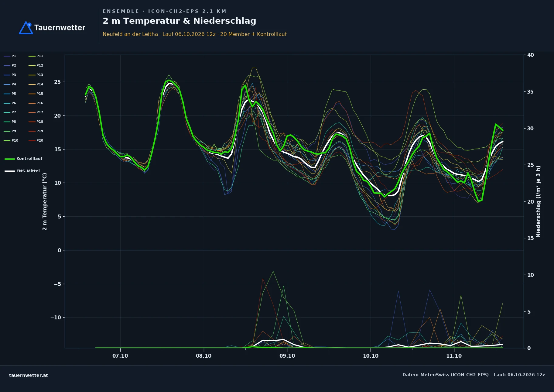Select the P2 legend entry
The width and height of the screenshot is (554, 392).
click(x=10, y=65)
